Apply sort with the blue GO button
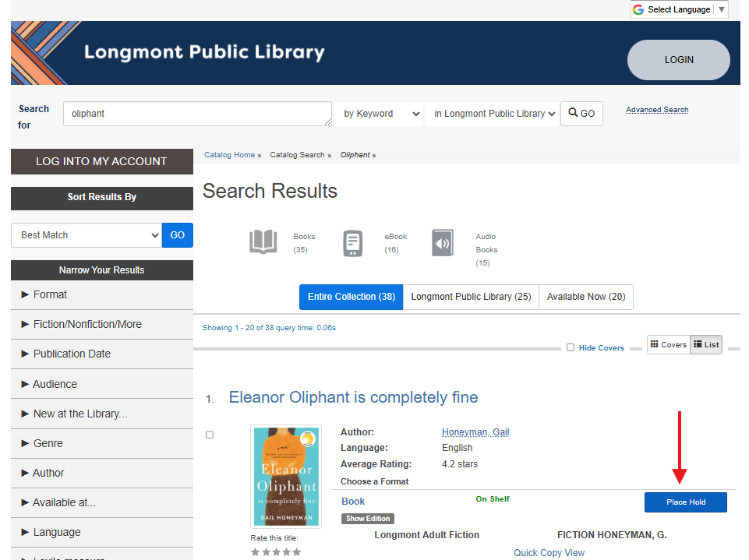 pyautogui.click(x=177, y=235)
